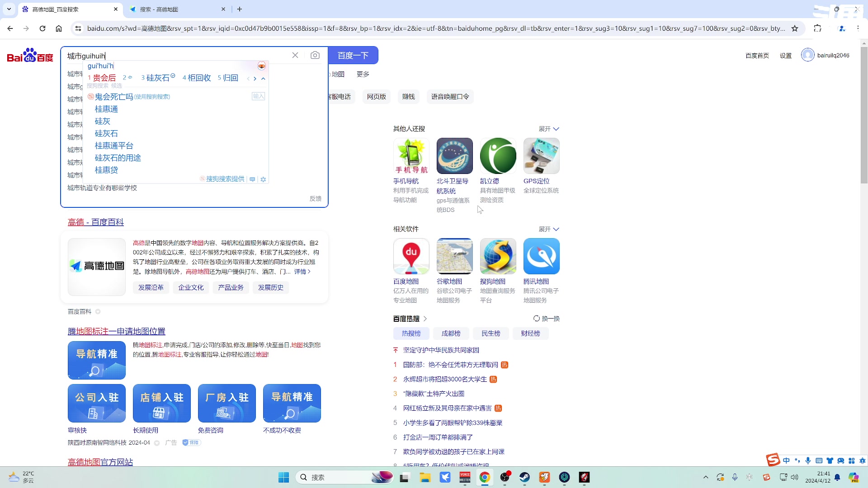Reload the page in Chrome
This screenshot has width=868, height=488.
click(42, 28)
